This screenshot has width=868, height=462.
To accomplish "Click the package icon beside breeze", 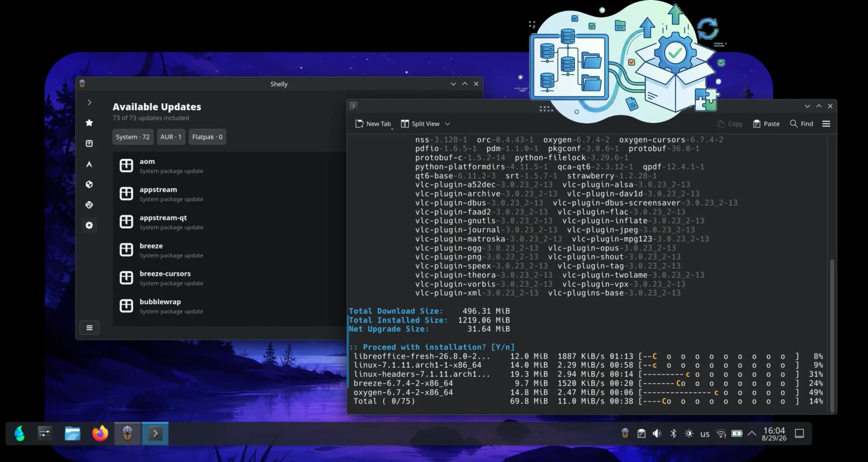I will point(126,250).
